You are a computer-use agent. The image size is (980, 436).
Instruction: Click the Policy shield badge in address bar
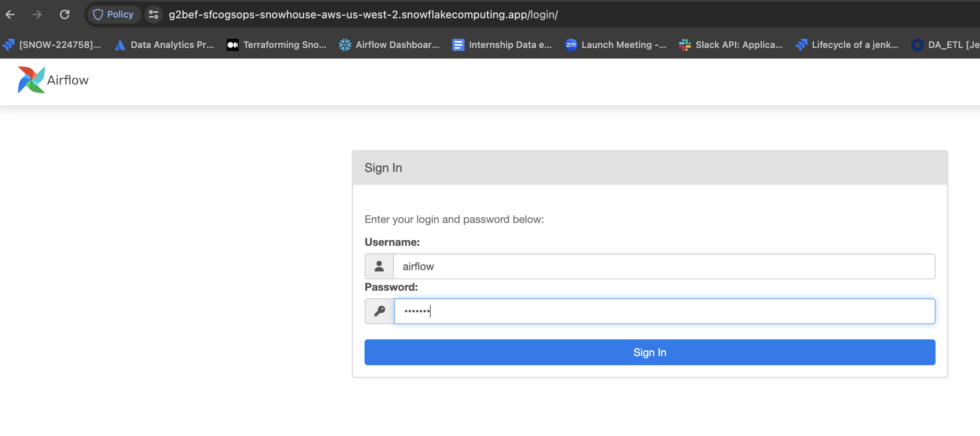[x=113, y=14]
